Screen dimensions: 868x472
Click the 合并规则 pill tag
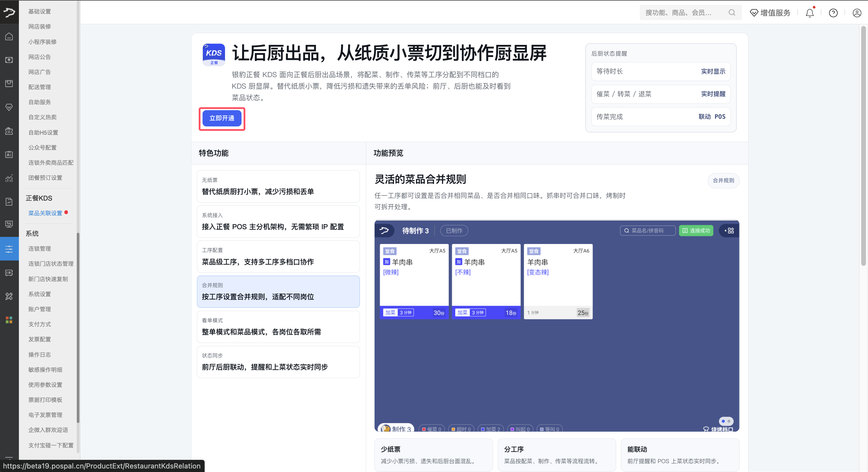click(x=723, y=180)
